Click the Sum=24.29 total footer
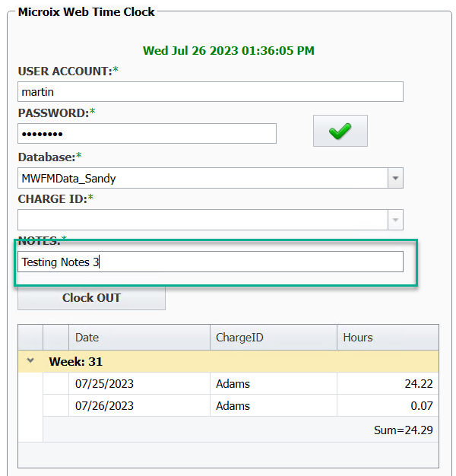 403,430
